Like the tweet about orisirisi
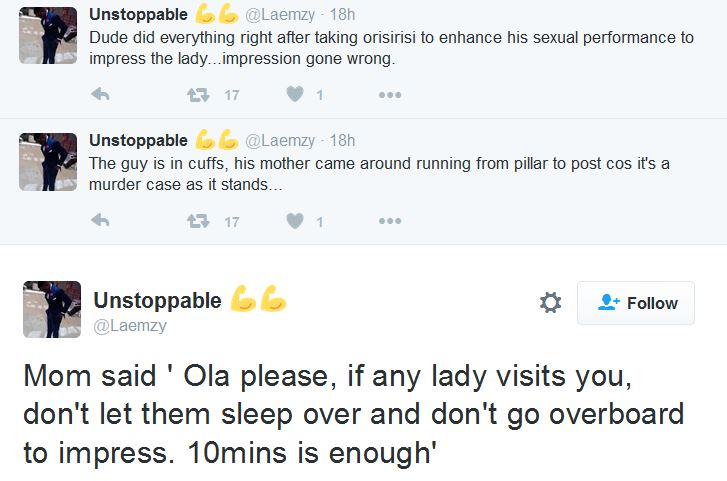 [294, 95]
